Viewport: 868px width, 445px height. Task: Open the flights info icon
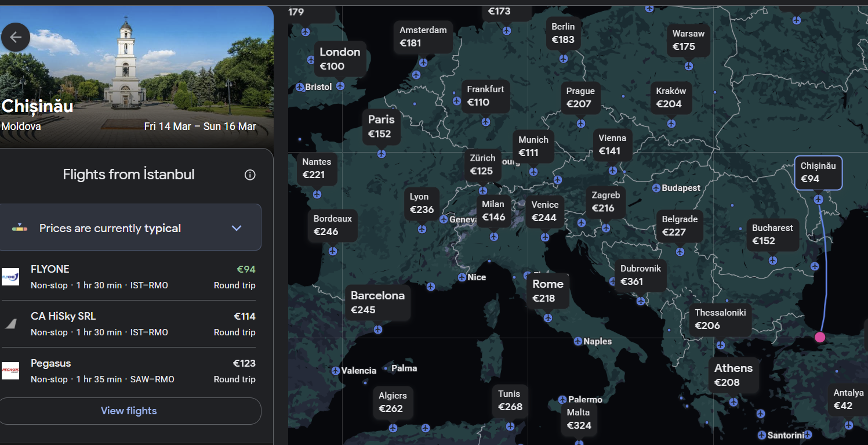250,175
